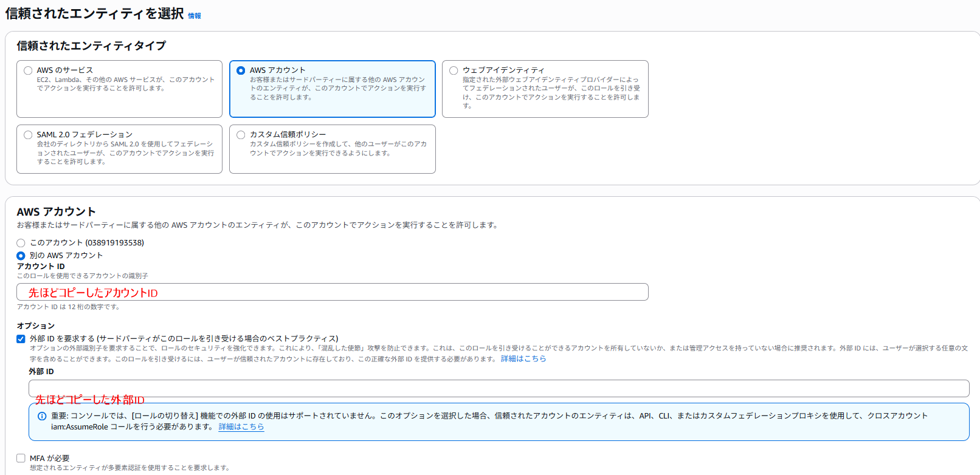This screenshot has height=475, width=980.
Task: Click the オプション section label
Action: tap(36, 326)
